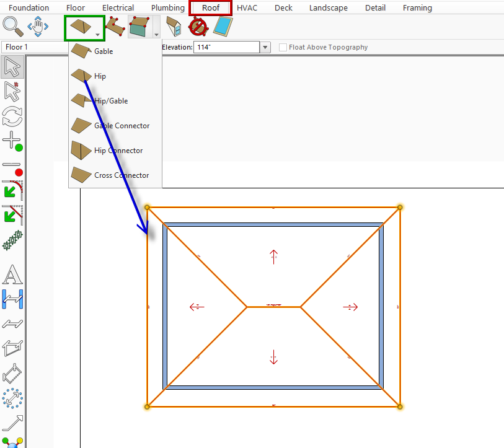The height and width of the screenshot is (448, 504).
Task: Click the top-left roof corner handle
Action: pos(147,208)
